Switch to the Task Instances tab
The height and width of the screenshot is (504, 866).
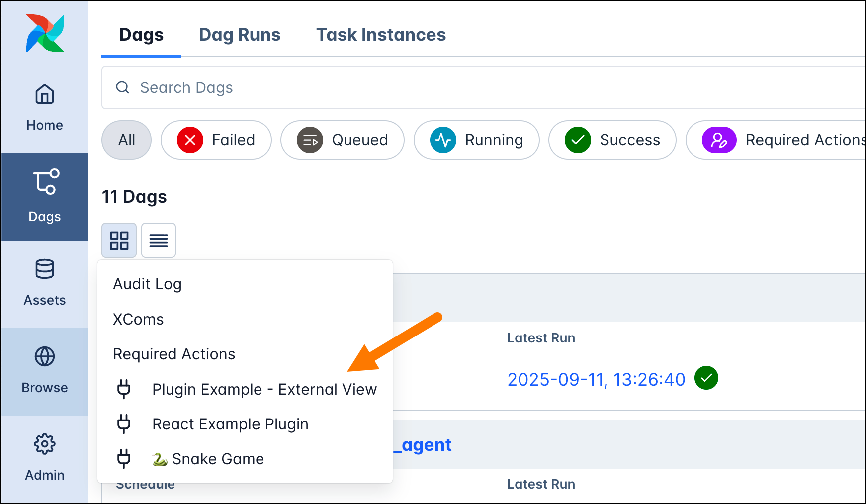coord(381,35)
